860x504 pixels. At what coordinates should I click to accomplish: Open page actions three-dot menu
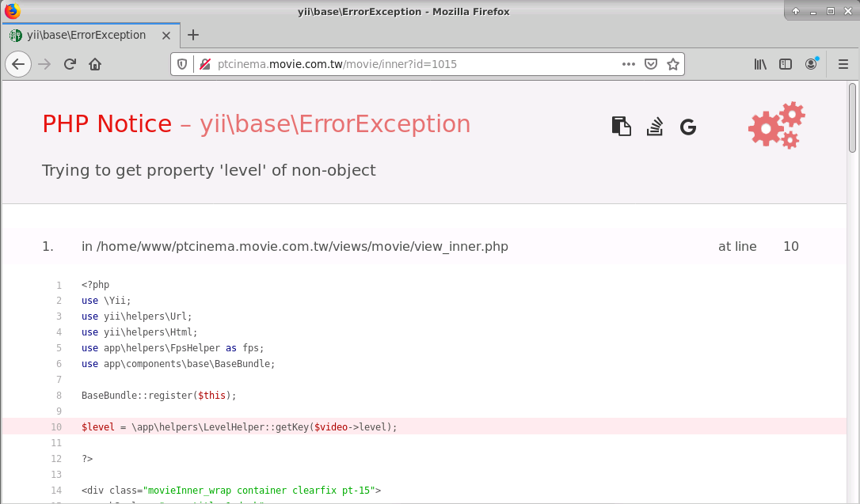629,64
